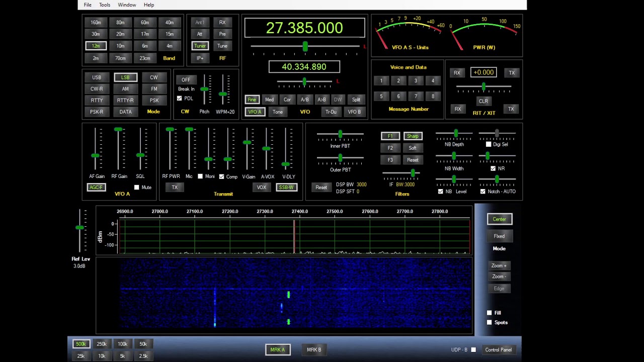Click the Tr-Du button

(x=331, y=112)
